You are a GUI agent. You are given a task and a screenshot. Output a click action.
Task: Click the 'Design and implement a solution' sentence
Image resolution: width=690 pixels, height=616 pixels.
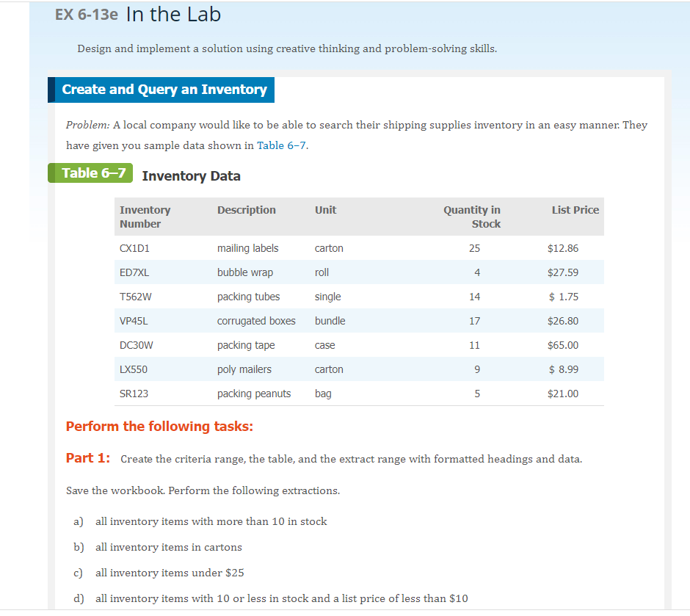click(x=287, y=49)
